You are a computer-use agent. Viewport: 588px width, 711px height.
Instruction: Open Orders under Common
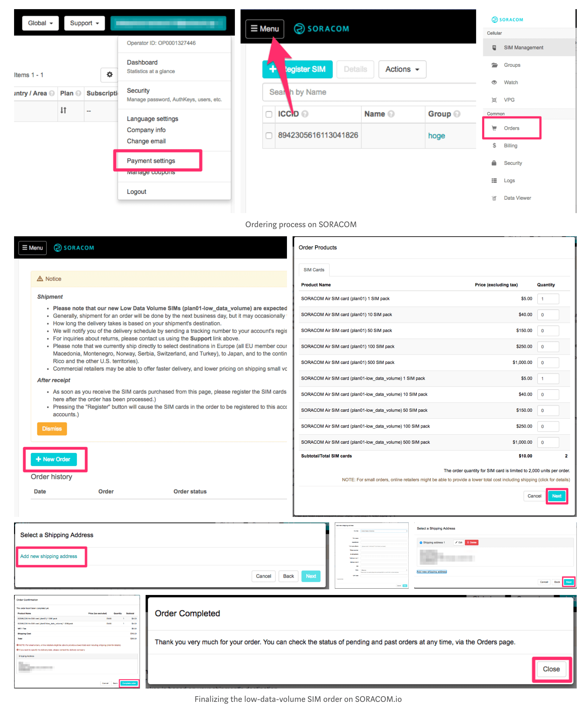pyautogui.click(x=511, y=128)
